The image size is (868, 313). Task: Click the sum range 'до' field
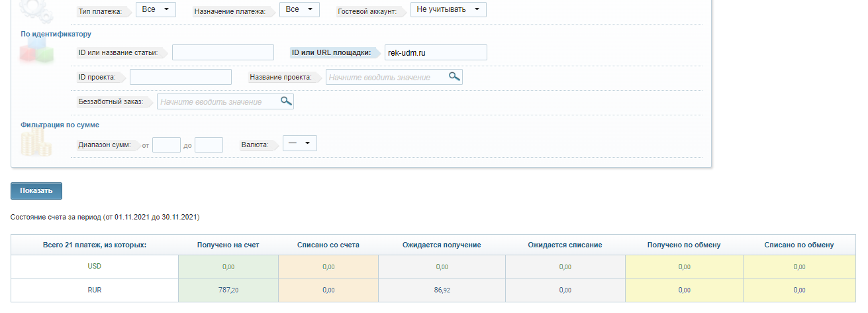[x=209, y=145]
